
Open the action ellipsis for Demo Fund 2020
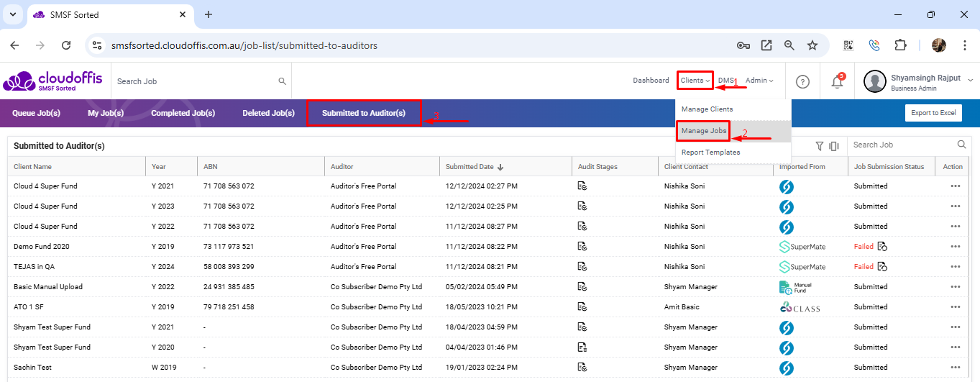pyautogui.click(x=956, y=246)
